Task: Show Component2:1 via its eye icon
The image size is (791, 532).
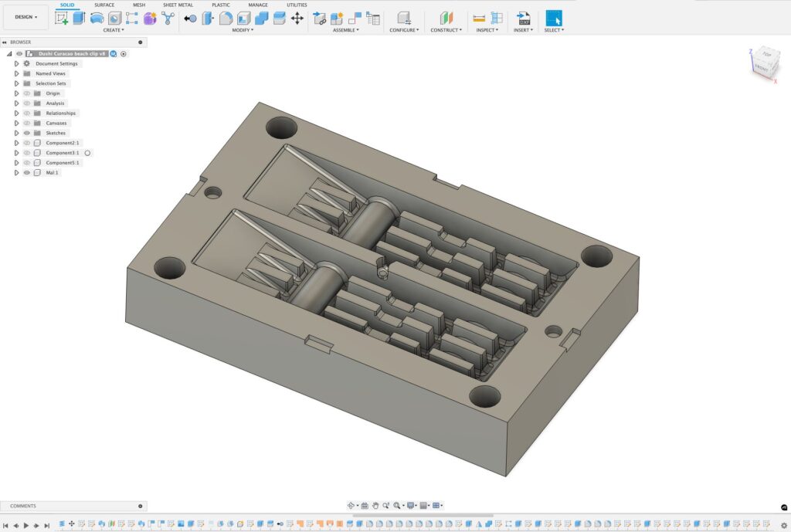Action: 27,143
